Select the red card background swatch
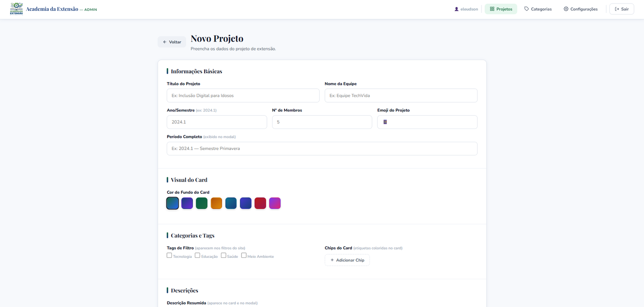This screenshot has height=307, width=644. point(260,203)
